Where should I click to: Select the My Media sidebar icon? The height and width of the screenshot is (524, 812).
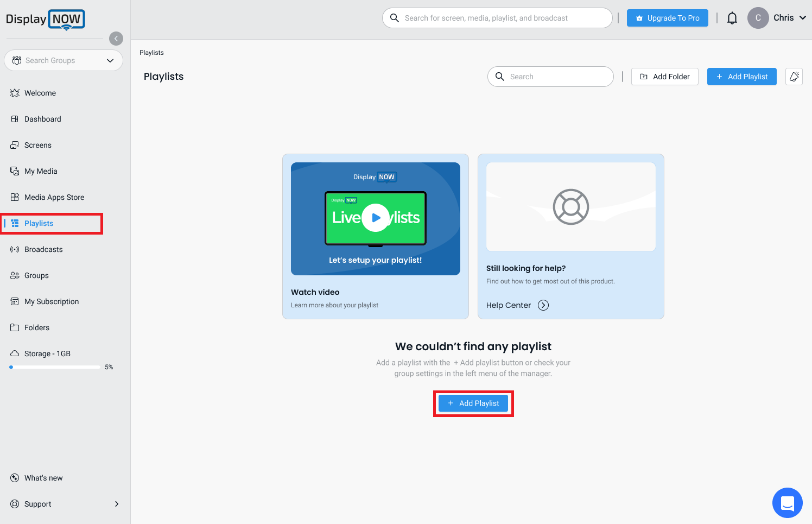[x=15, y=171]
